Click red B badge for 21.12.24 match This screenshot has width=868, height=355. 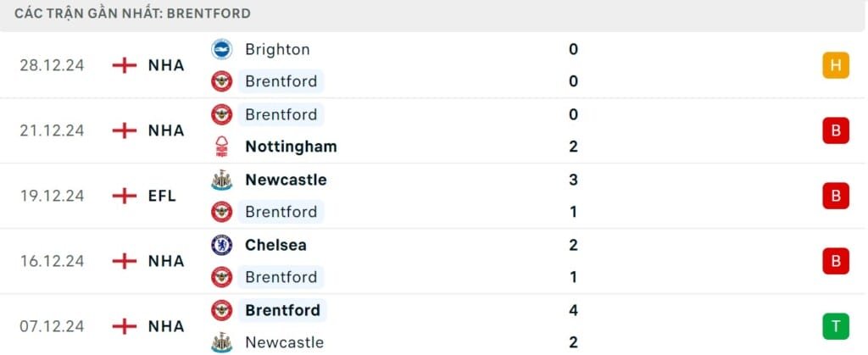tap(835, 130)
